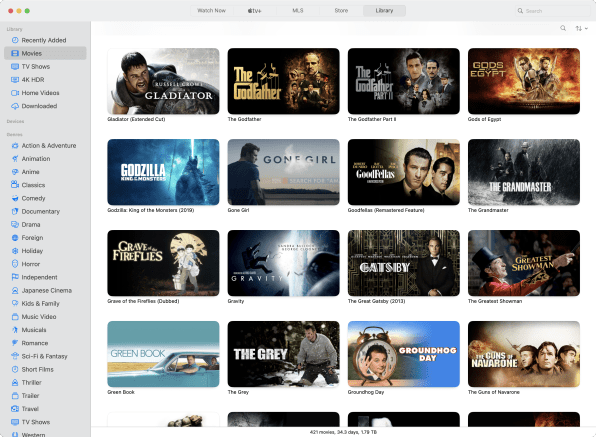This screenshot has width=596, height=437.
Task: Open the TV Shows library item
Action: click(x=45, y=66)
